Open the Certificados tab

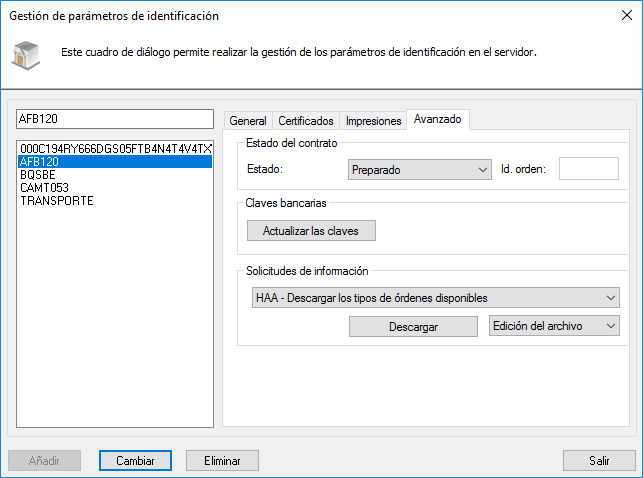(x=306, y=120)
